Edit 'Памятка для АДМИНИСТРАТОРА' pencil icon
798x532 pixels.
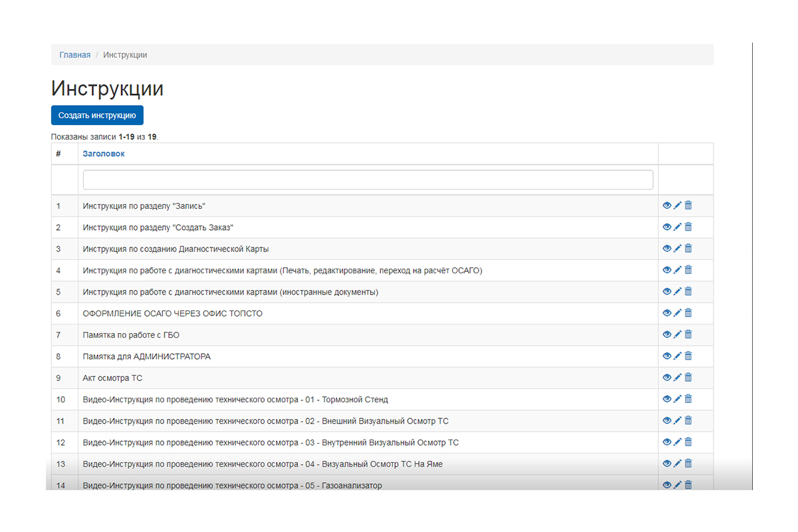click(678, 356)
